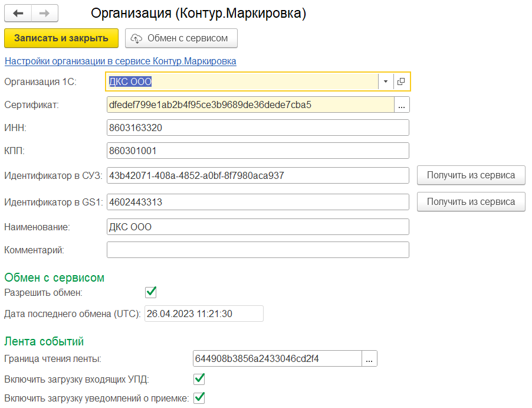Click the Наименование field

pos(258,227)
